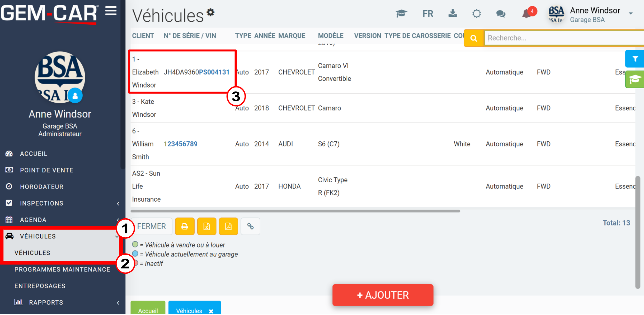
Task: Expand the Rapports sidebar menu
Action: pos(62,303)
